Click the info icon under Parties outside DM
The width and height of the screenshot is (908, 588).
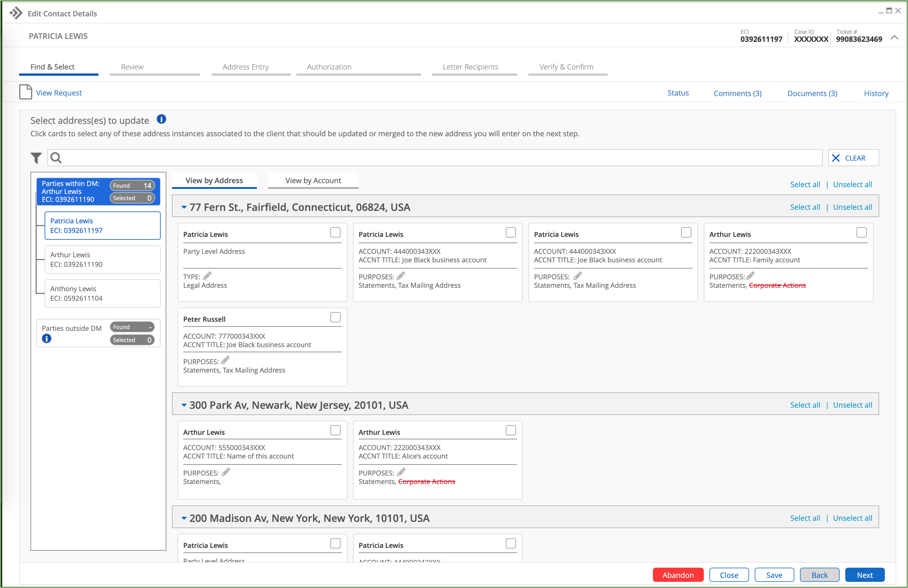pos(47,338)
